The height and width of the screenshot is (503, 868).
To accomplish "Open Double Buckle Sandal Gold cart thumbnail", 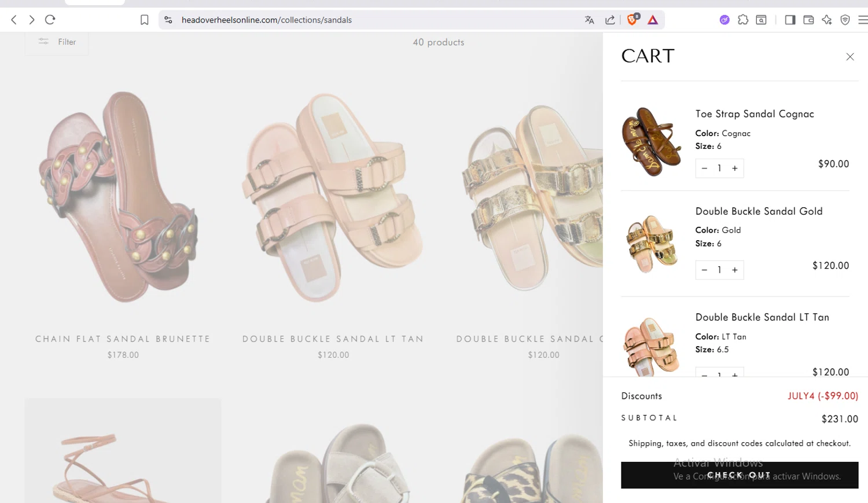I will (x=652, y=244).
